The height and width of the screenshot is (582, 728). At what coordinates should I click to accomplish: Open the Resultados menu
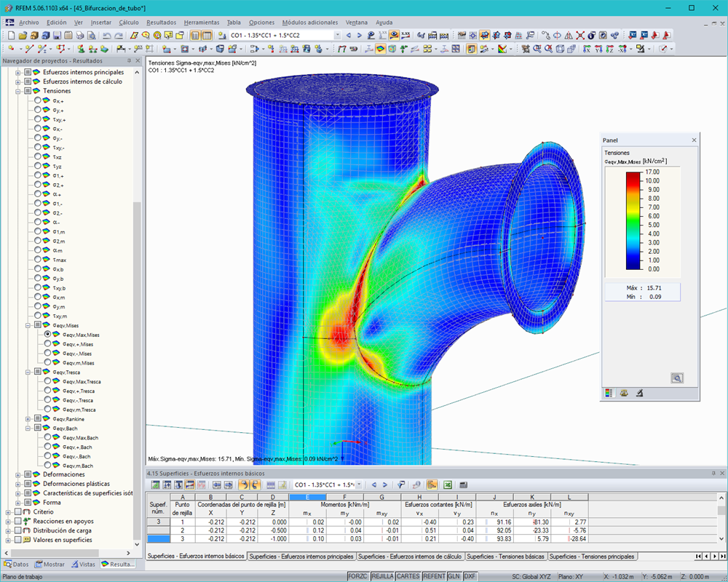click(x=161, y=23)
